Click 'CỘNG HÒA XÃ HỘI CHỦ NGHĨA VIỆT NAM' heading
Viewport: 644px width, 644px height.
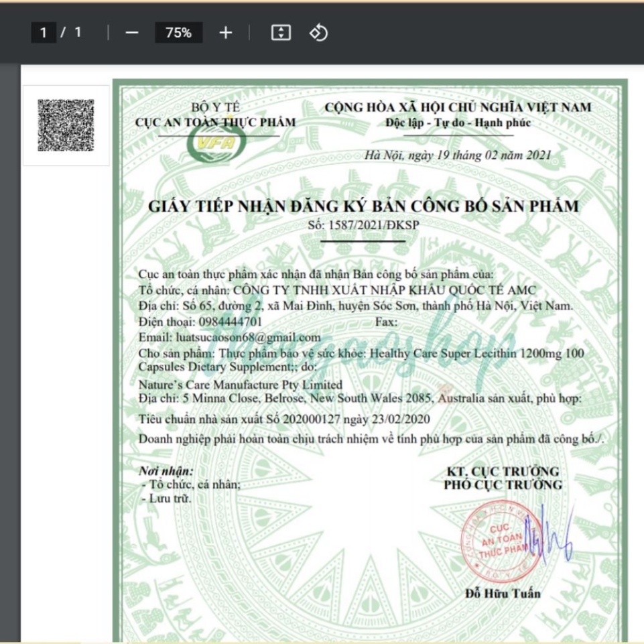[x=458, y=108]
